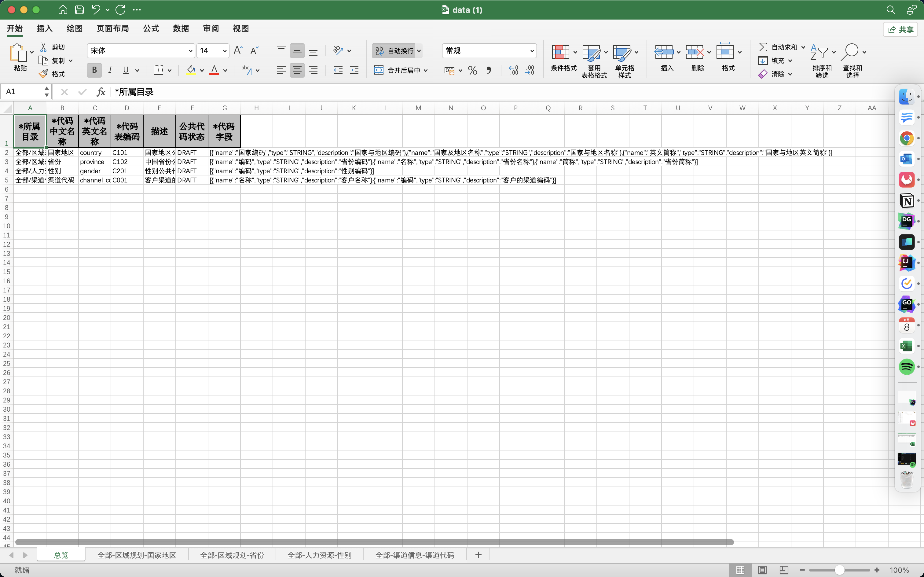Click the zoom slider in status bar
924x577 pixels.
(x=839, y=570)
